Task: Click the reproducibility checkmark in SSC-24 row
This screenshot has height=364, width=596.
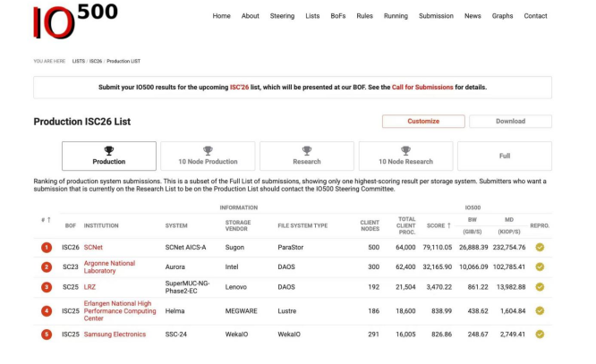Action: pyautogui.click(x=540, y=334)
